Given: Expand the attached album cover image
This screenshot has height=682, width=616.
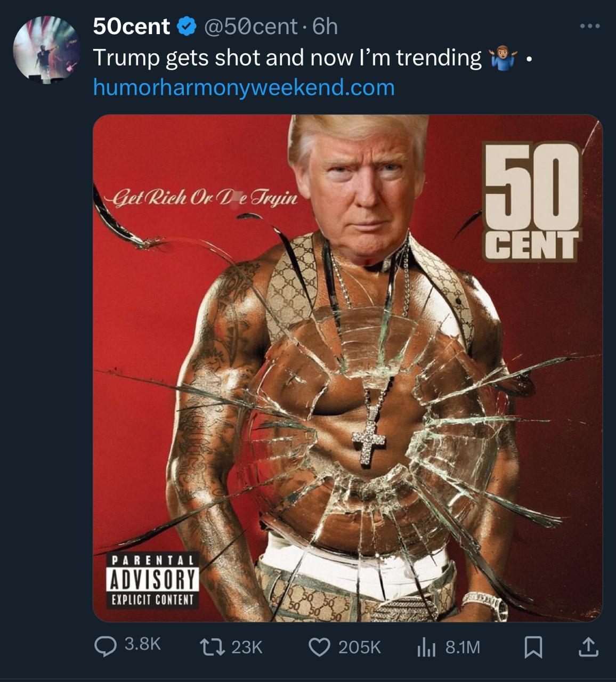Looking at the screenshot, I should pos(347,368).
